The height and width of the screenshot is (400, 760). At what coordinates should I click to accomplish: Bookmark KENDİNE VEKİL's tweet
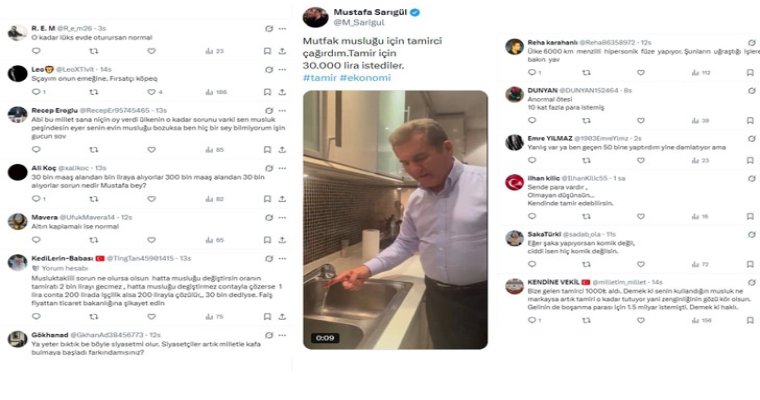750,320
